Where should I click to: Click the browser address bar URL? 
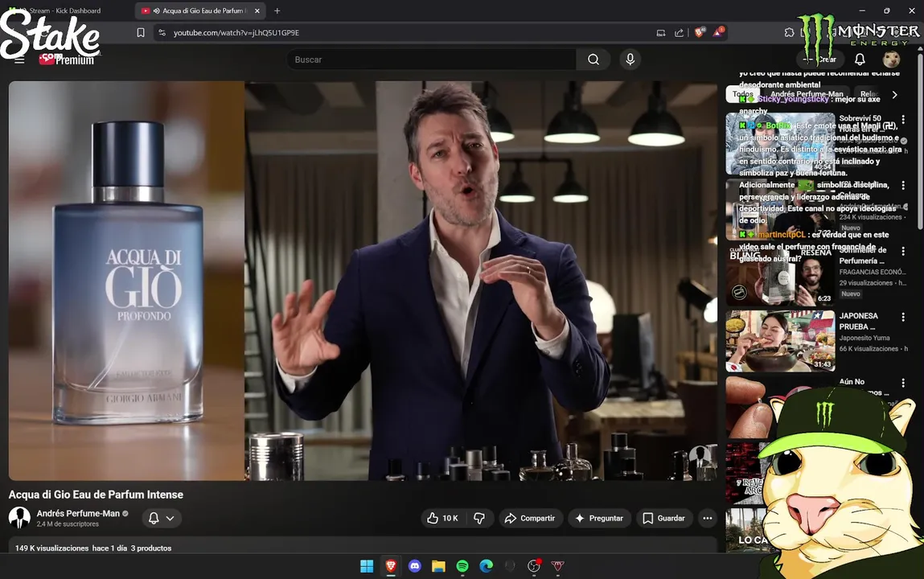click(x=236, y=32)
